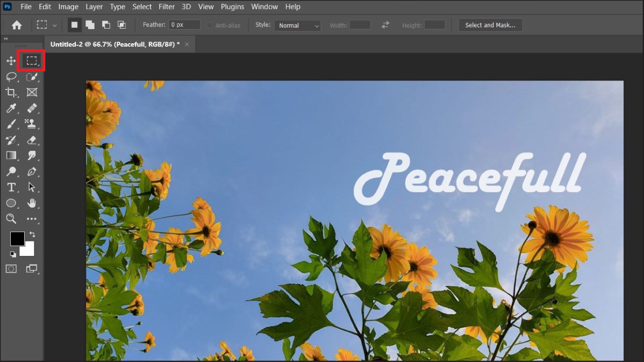Select the Smudge tool
644x362 pixels.
(x=32, y=155)
